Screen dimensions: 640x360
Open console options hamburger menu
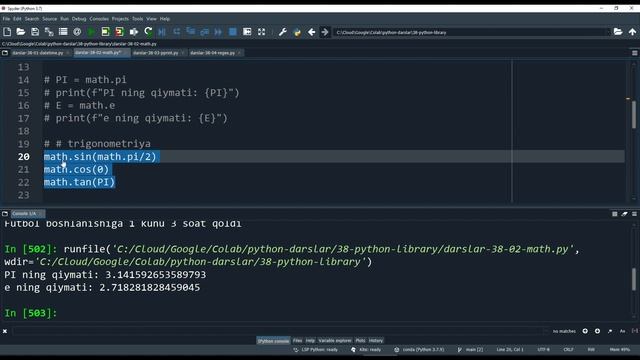point(634,214)
